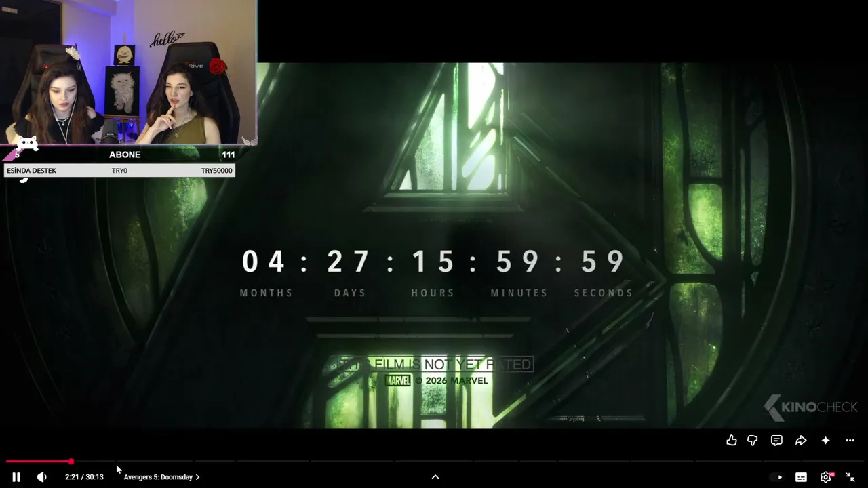Toggle subtitles/closed captions
Viewport: 868px width, 488px height.
tap(801, 477)
